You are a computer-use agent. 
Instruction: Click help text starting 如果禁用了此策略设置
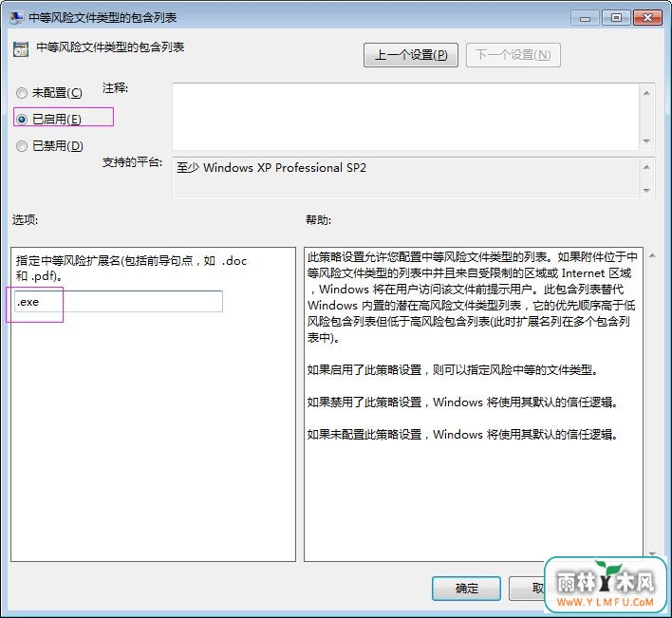click(462, 402)
